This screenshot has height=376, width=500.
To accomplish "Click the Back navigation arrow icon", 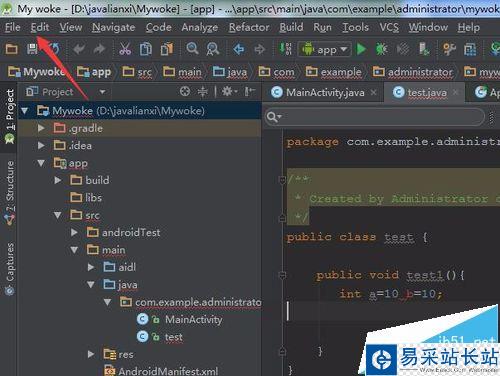I will 239,49.
